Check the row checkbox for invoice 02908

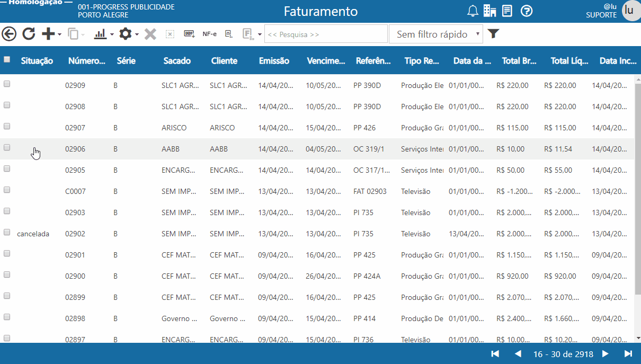pos(7,105)
